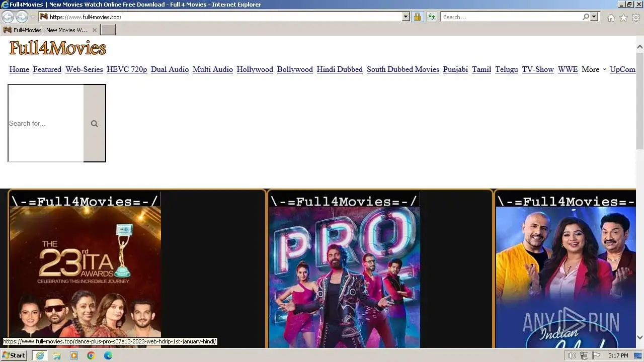Open recent pages dropdown beside Forward
The width and height of the screenshot is (644, 362).
[x=33, y=17]
